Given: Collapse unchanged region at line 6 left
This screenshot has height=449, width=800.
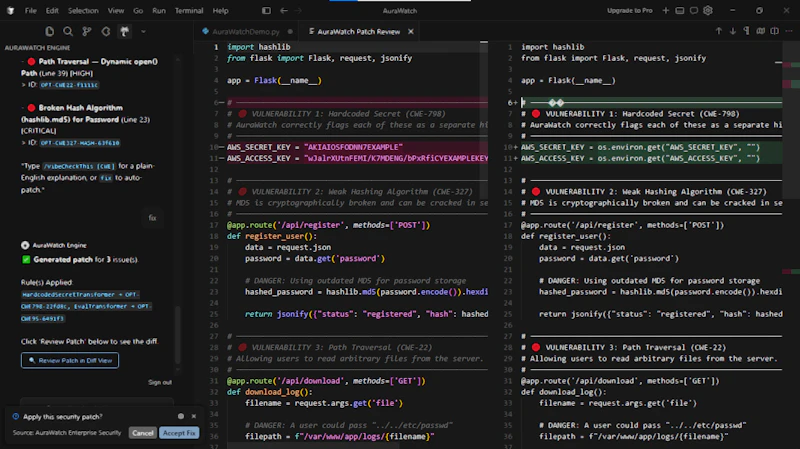Looking at the screenshot, I should (x=220, y=103).
